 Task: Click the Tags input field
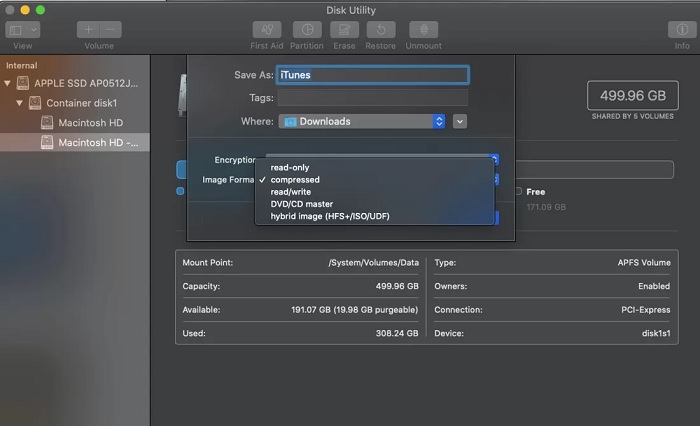[372, 98]
